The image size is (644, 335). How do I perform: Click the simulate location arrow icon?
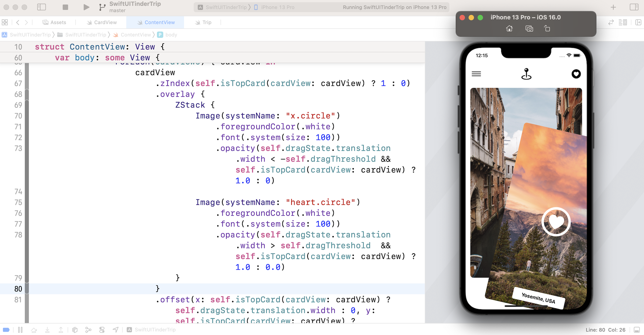pyautogui.click(x=115, y=330)
